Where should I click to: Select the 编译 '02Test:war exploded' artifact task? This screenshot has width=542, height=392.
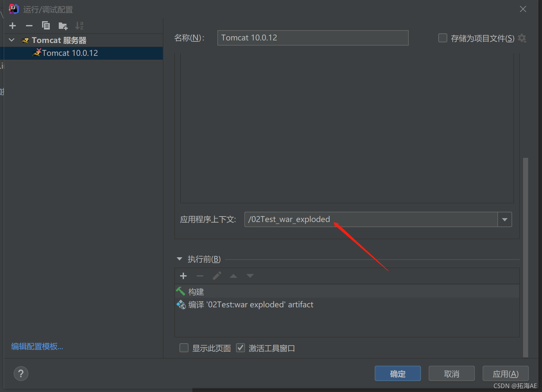coord(347,304)
